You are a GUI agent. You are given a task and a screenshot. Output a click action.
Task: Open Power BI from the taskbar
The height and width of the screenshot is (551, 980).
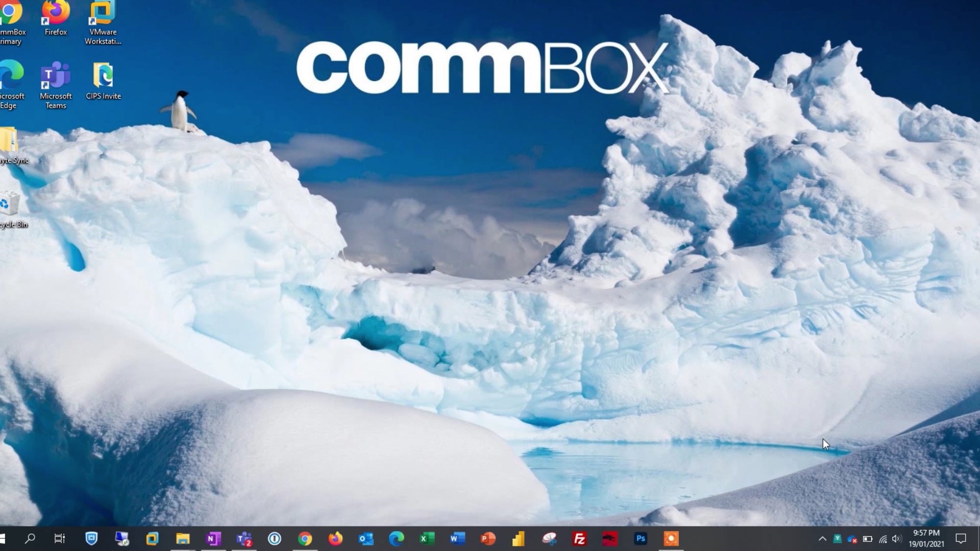click(x=518, y=538)
